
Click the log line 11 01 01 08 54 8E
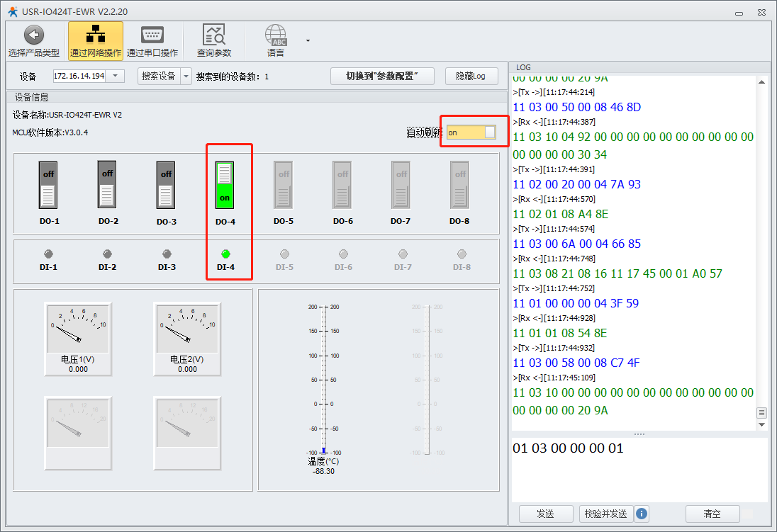point(560,333)
